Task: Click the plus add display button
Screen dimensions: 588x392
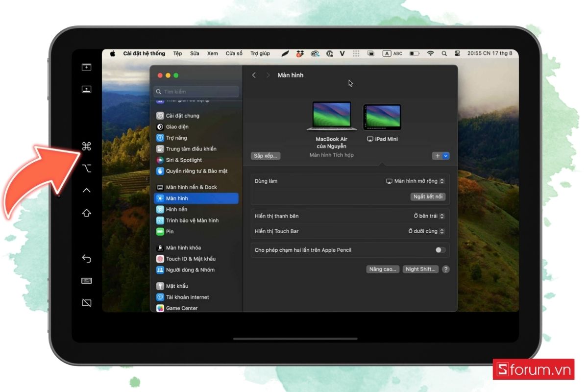Action: coord(438,156)
